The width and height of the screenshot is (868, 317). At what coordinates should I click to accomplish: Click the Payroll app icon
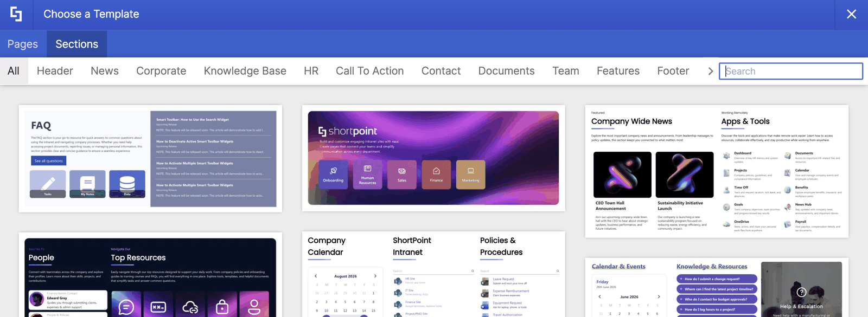(788, 224)
